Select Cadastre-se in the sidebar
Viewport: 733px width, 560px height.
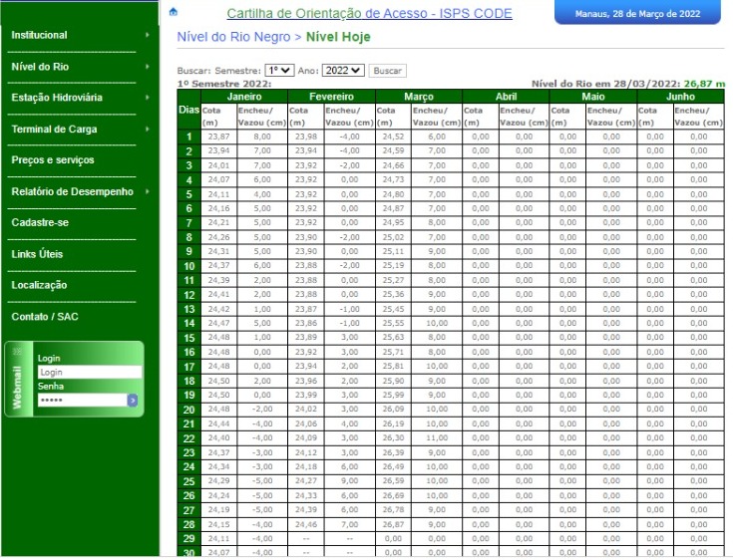pyautogui.click(x=38, y=223)
